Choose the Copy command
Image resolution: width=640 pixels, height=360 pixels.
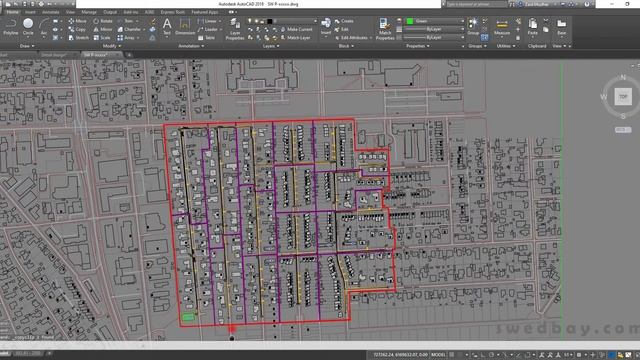point(77,29)
